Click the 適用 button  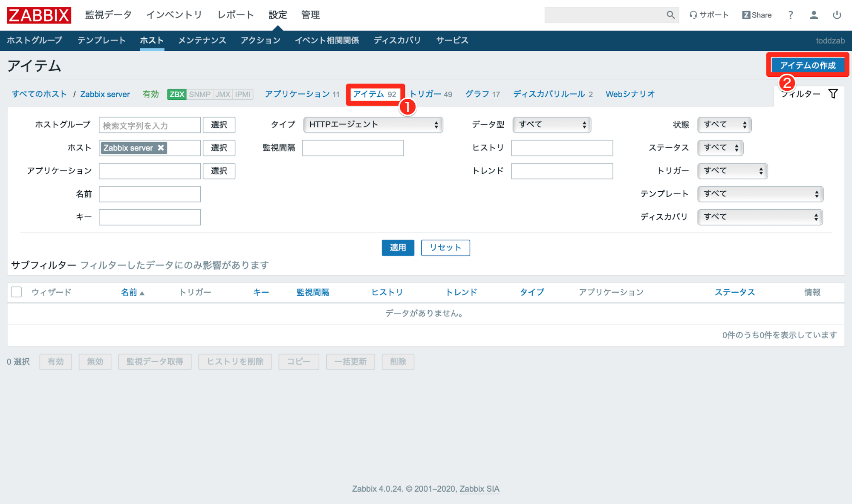point(398,248)
